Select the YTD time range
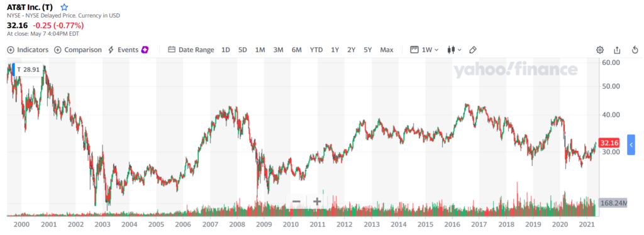644x235 pixels. pyautogui.click(x=316, y=50)
